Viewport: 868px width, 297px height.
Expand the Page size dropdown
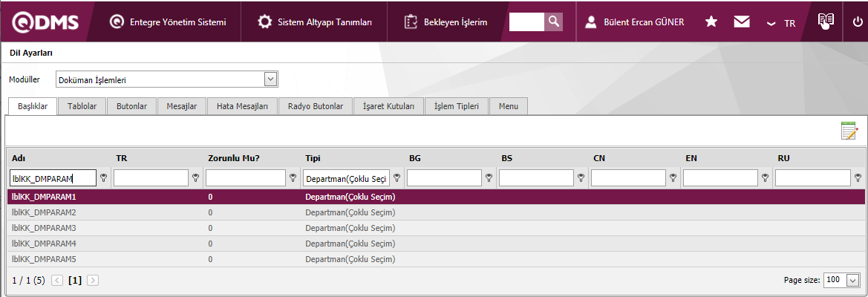pos(852,280)
